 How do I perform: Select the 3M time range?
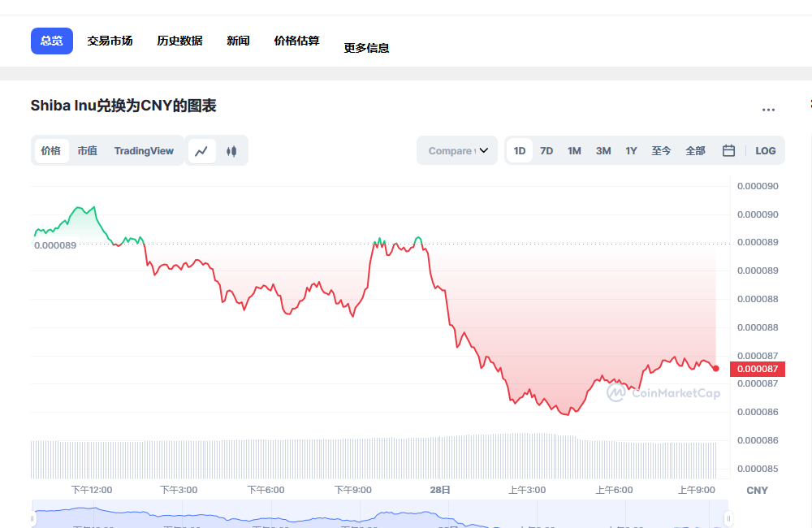(603, 151)
